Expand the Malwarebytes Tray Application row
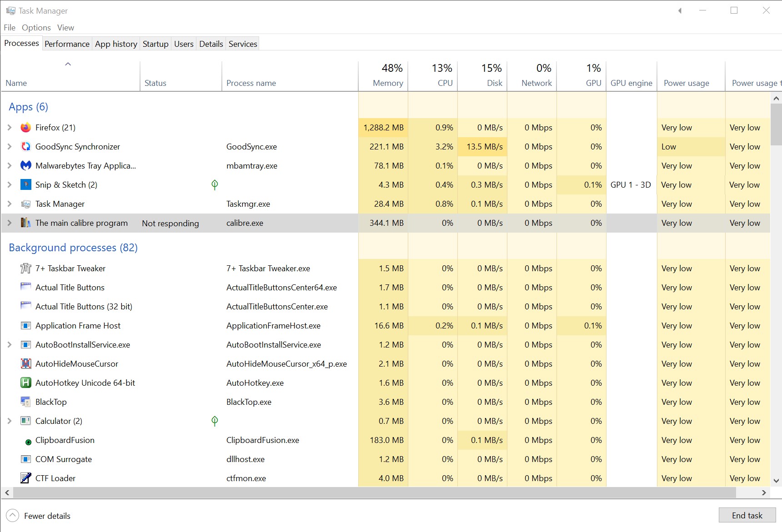 [x=10, y=166]
